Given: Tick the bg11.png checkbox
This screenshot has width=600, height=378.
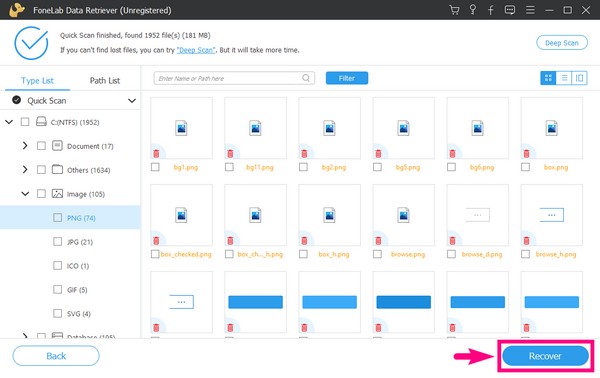Looking at the screenshot, I should (229, 167).
